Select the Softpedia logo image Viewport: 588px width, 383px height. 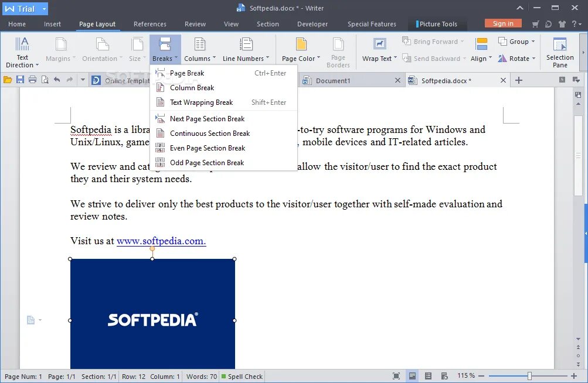pyautogui.click(x=152, y=314)
